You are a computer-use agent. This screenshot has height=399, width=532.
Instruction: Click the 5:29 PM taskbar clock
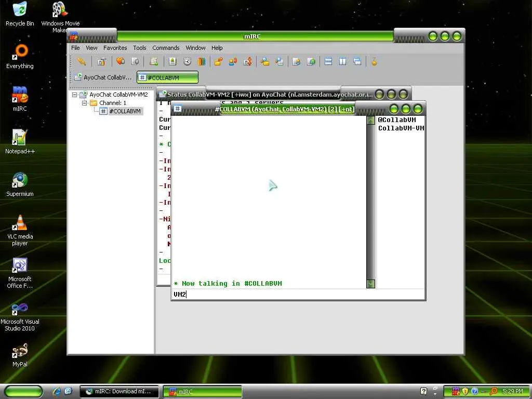point(513,391)
